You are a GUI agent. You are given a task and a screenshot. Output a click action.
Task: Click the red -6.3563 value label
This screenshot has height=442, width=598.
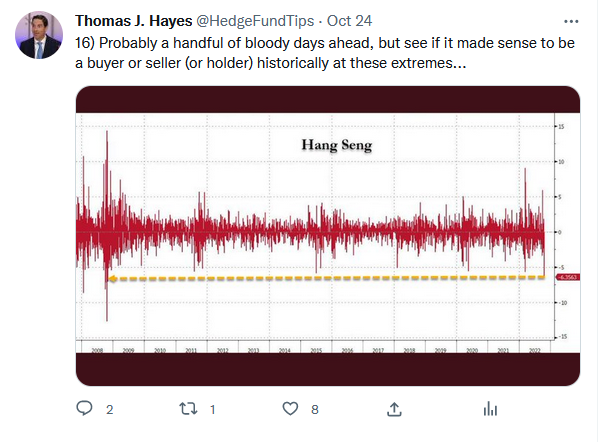click(x=568, y=277)
